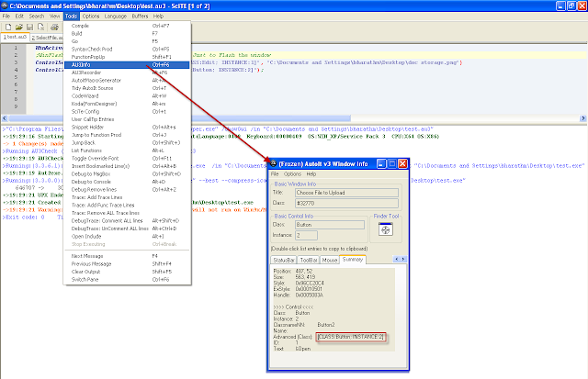Image resolution: width=588 pixels, height=379 pixels.
Task: Switch to the StatusBar tab
Action: point(284,260)
